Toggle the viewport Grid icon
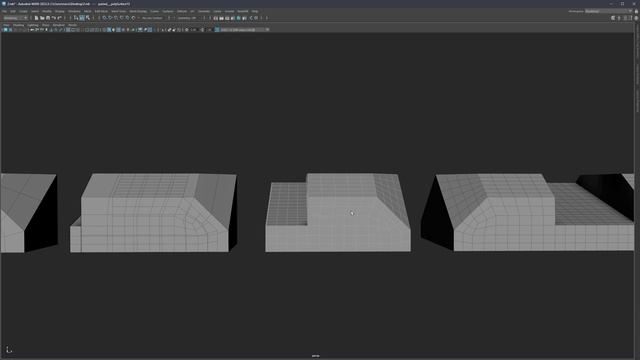640x360 pixels. [x=69, y=30]
